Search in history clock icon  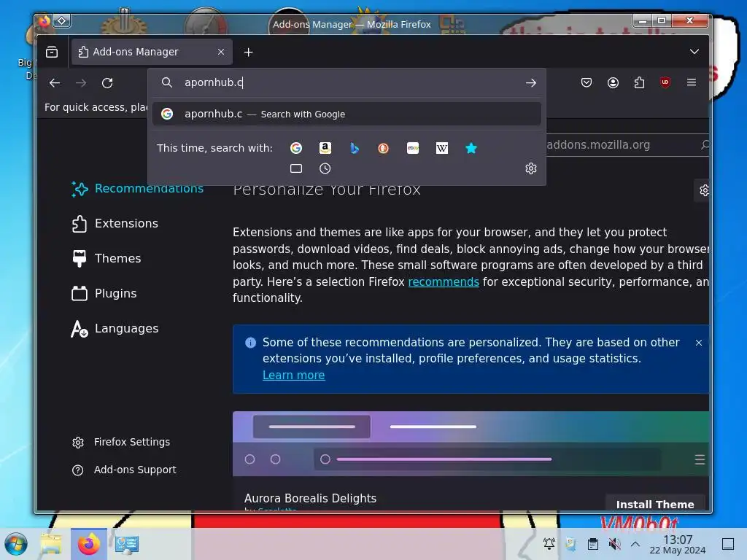pos(325,168)
